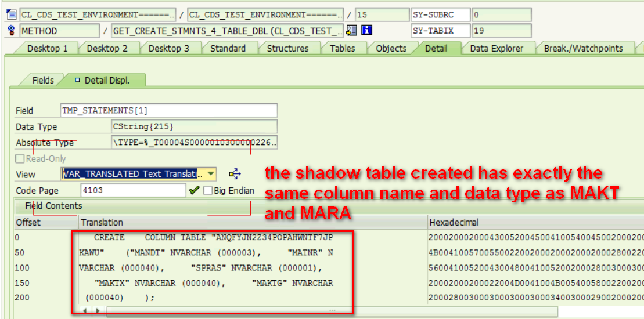Click offset cell 150
Image resolution: width=644 pixels, height=319 pixels.
point(46,283)
